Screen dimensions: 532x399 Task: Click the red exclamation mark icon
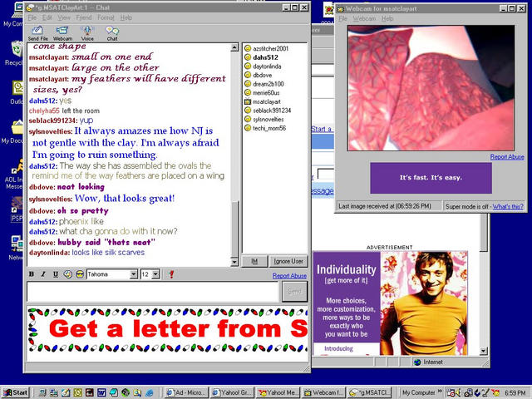click(x=171, y=274)
